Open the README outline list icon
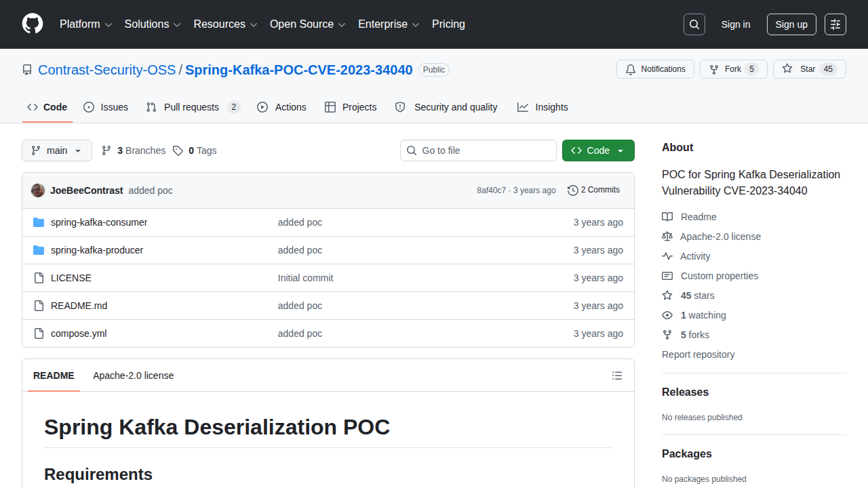 [x=617, y=375]
